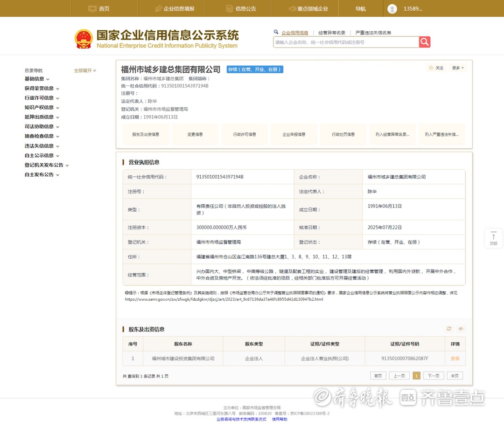Click the 行政处罚信息 shortcut button
504x428 pixels.
pyautogui.click(x=343, y=134)
